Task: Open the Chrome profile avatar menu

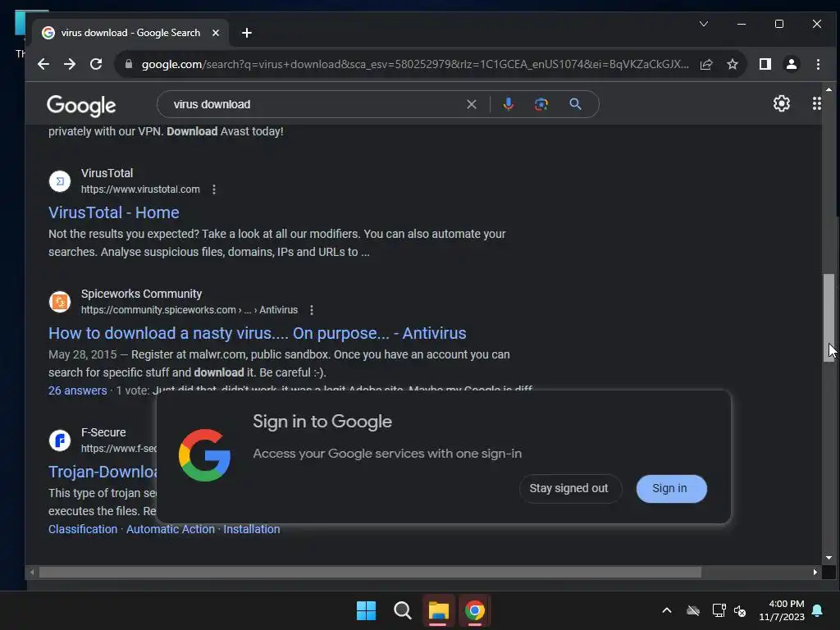Action: click(x=792, y=64)
